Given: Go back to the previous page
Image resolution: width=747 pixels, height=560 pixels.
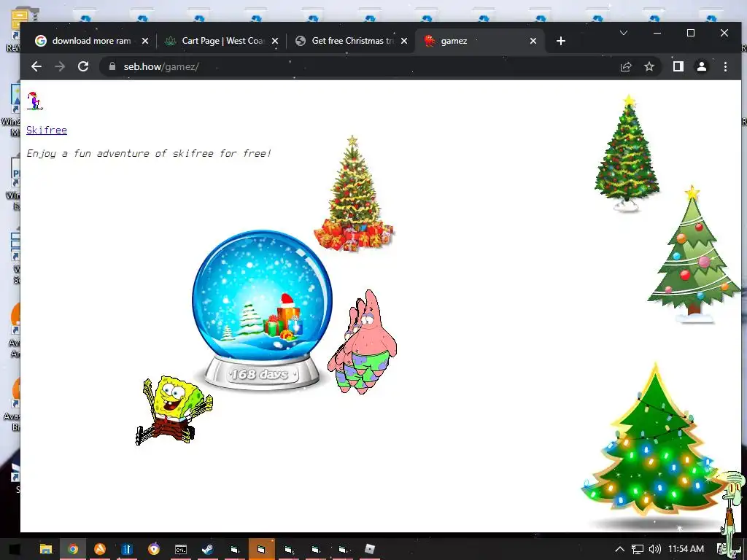Looking at the screenshot, I should [36, 66].
